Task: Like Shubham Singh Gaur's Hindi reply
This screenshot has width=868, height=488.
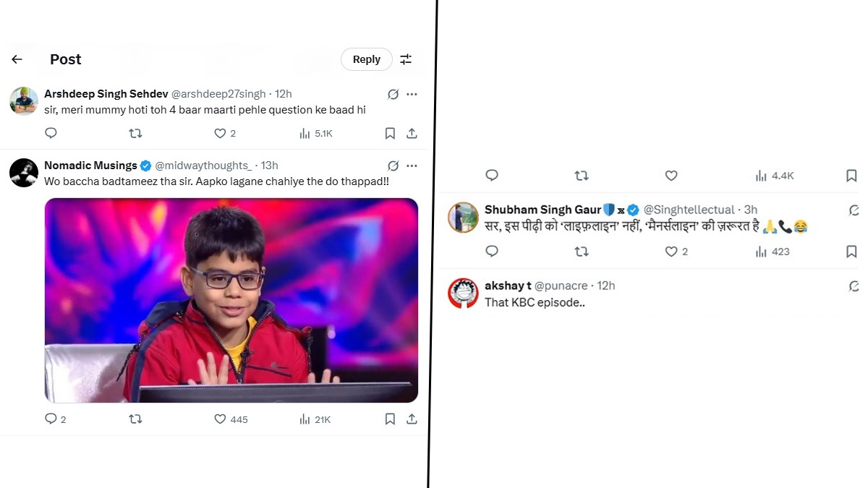Action: (x=671, y=252)
